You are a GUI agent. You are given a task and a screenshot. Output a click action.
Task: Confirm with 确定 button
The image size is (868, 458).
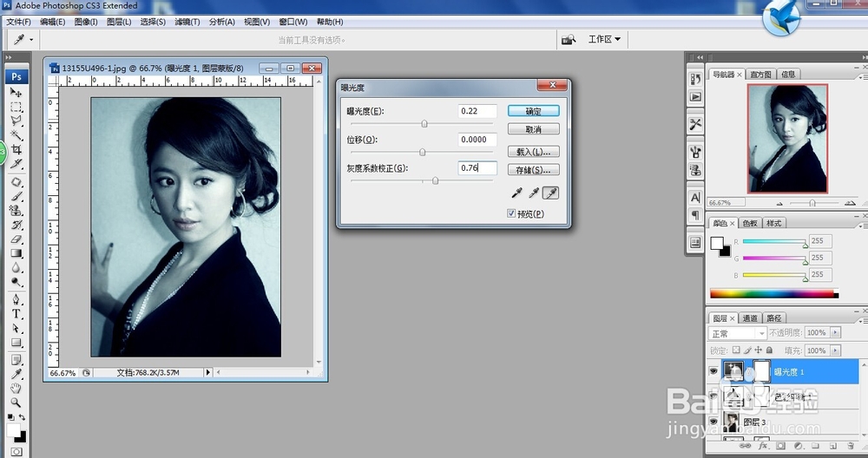coord(534,111)
